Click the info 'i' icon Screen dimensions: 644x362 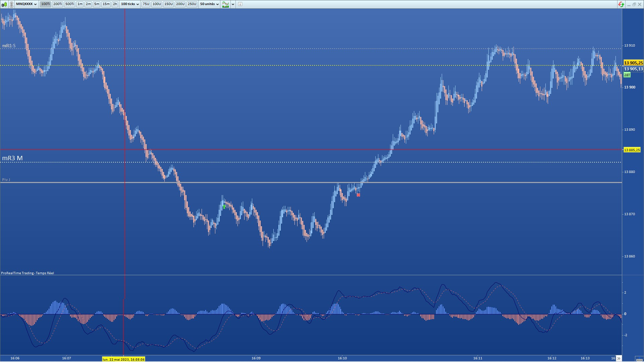pyautogui.click(x=240, y=4)
